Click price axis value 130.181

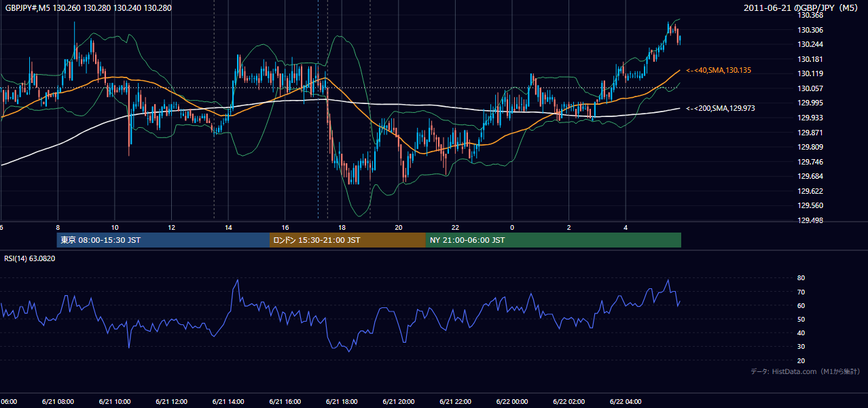[x=810, y=59]
